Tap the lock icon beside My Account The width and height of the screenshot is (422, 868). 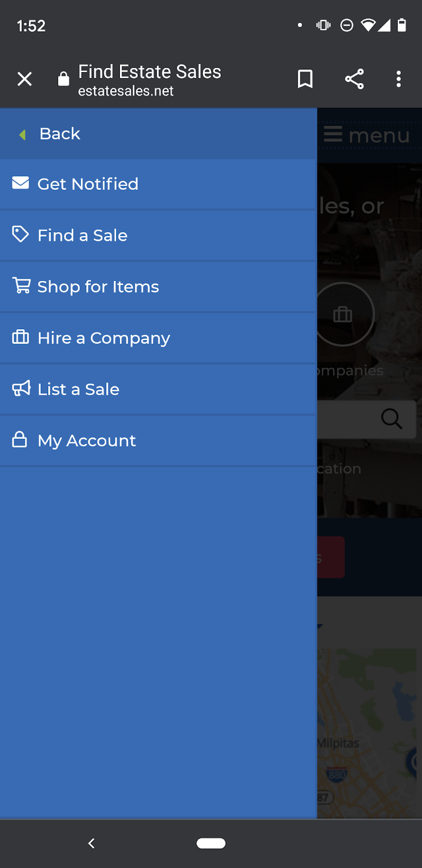click(x=20, y=439)
